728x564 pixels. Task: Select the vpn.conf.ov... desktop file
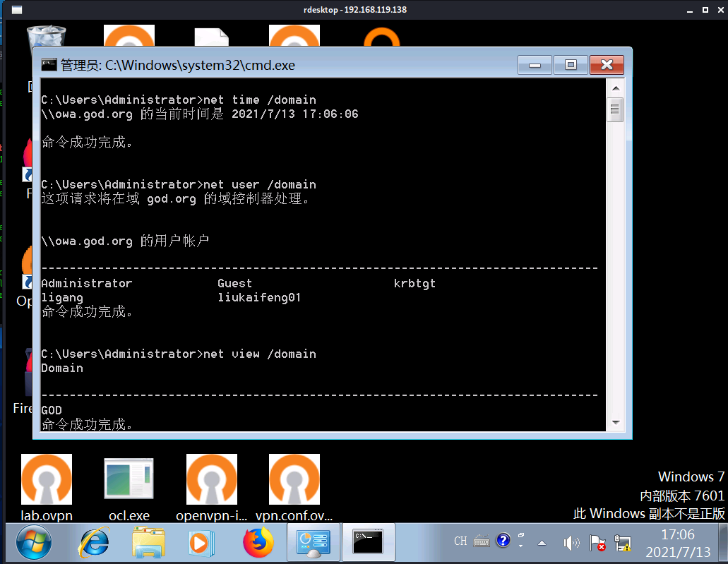tap(294, 488)
